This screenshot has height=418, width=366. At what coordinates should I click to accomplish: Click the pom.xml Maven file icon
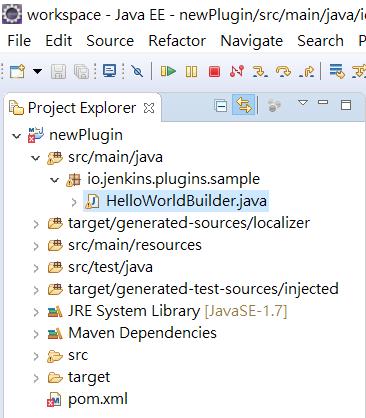(x=54, y=399)
